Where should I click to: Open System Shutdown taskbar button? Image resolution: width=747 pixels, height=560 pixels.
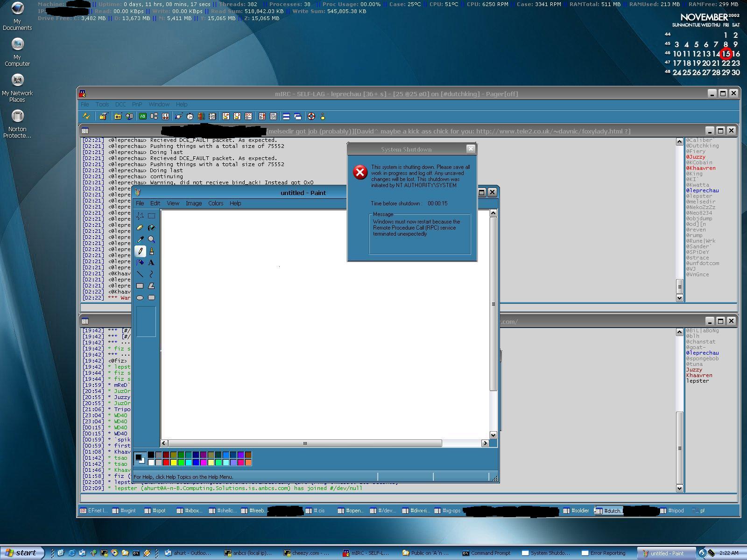coord(546,553)
